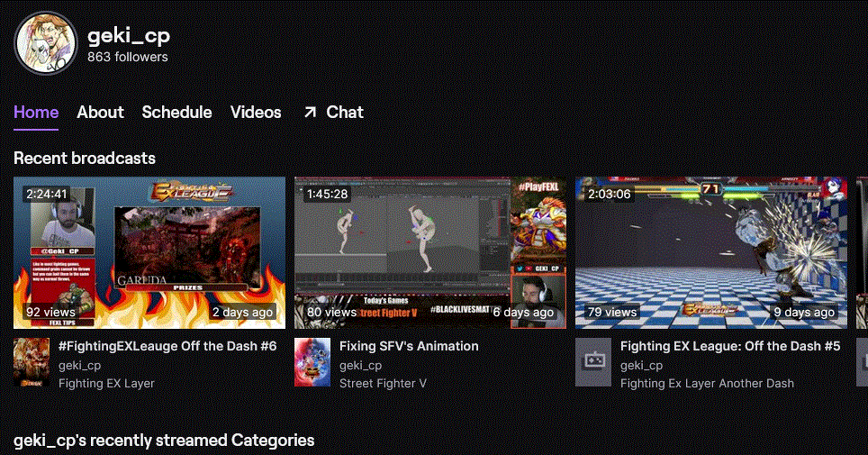Click geki_cp under Fixing SFV's Animation
The width and height of the screenshot is (868, 455).
coord(360,365)
